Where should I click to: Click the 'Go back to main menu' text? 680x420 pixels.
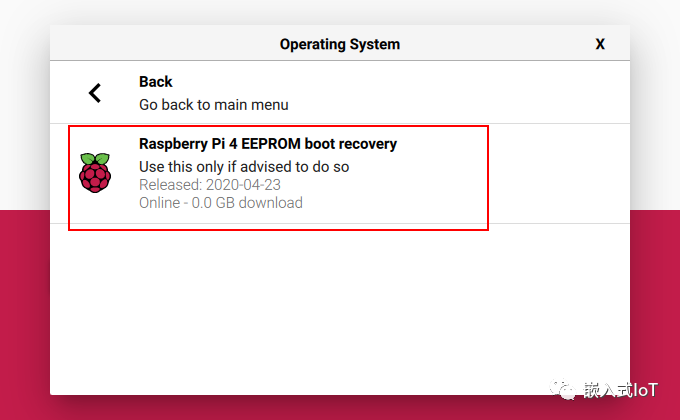tap(213, 104)
